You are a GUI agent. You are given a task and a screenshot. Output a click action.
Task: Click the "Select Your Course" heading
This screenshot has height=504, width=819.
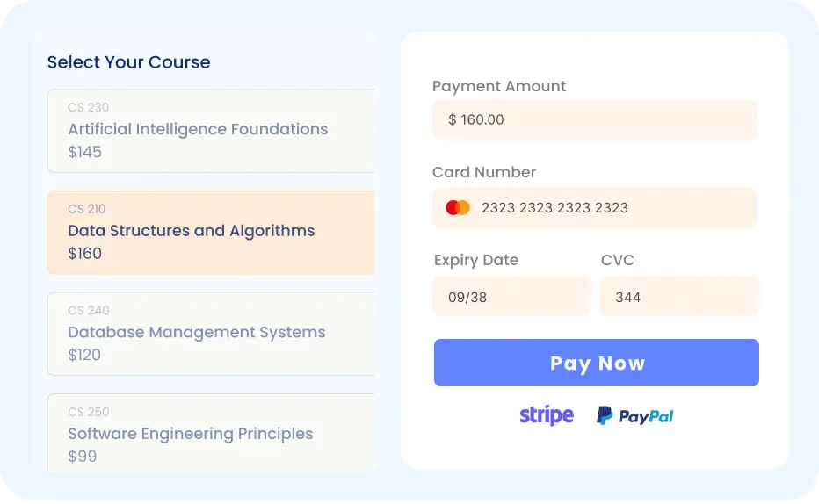[x=128, y=62]
